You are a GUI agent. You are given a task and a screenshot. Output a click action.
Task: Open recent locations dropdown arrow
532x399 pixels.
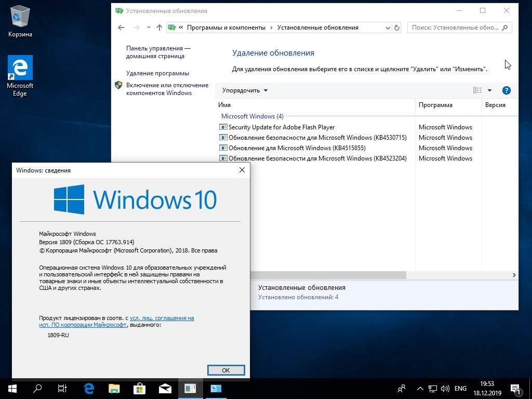[149, 28]
